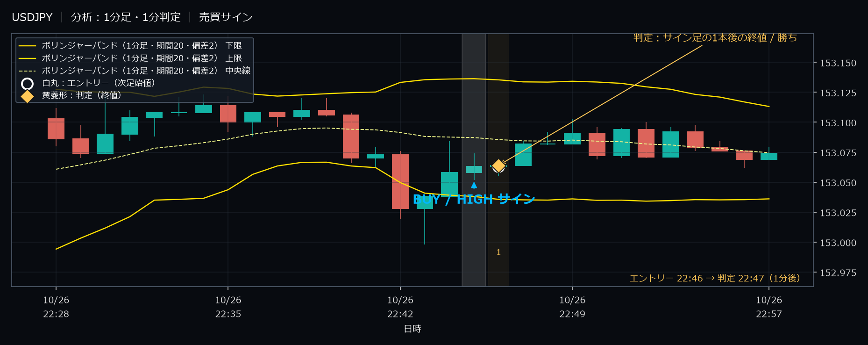This screenshot has width=868, height=345.
Task: Click the 153.150 price axis label
Action: (x=838, y=63)
